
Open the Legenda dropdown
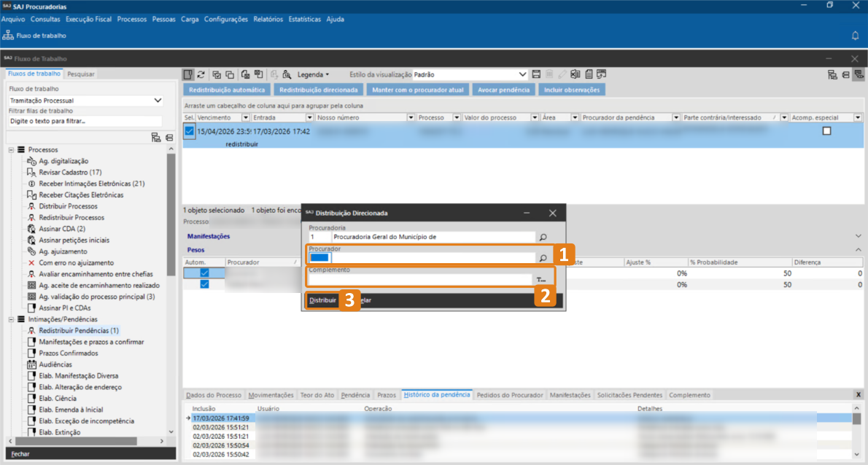(313, 74)
